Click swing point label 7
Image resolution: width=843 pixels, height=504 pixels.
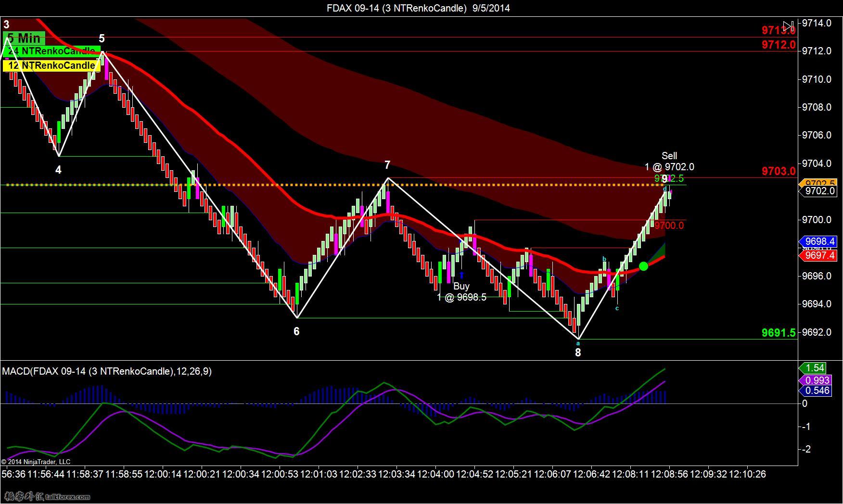(387, 165)
